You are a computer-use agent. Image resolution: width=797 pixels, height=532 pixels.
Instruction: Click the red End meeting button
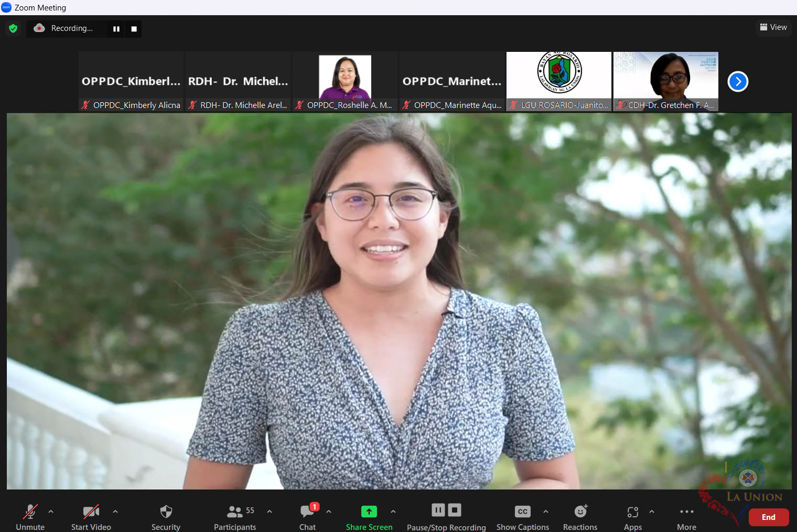point(769,517)
